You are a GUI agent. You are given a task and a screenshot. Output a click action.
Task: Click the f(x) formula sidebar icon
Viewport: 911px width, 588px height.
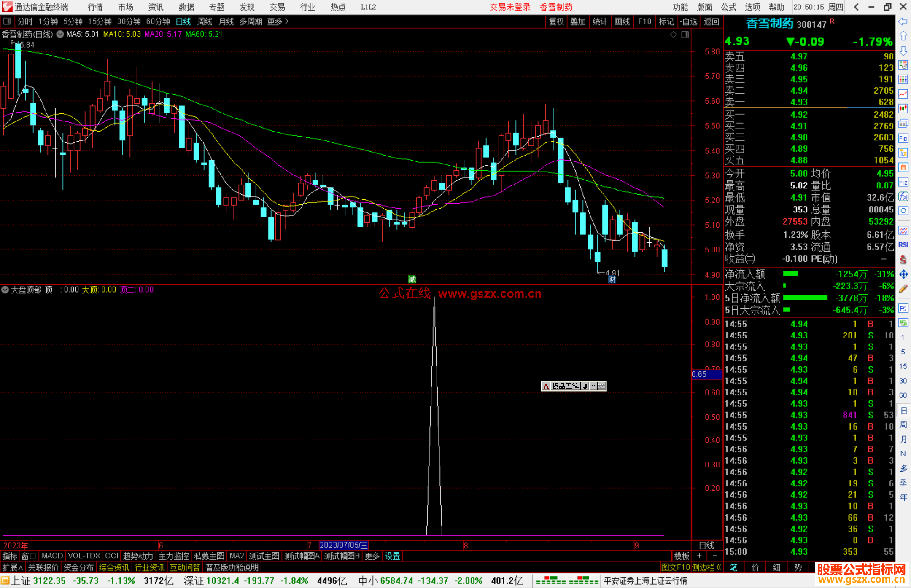pyautogui.click(x=903, y=196)
